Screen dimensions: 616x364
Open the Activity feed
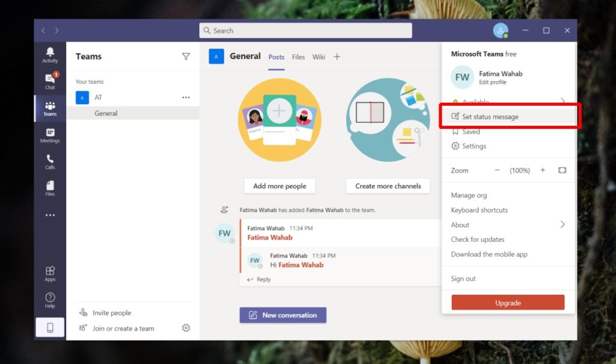[x=50, y=55]
